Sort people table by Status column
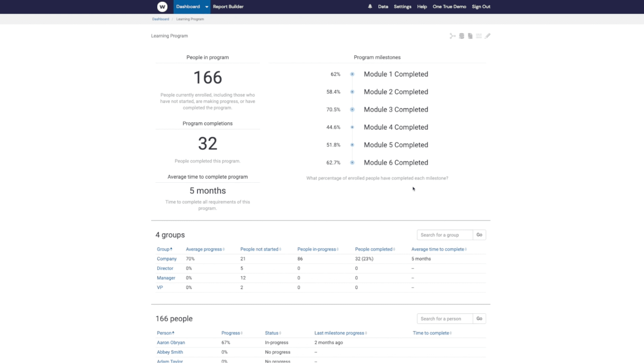 point(273,333)
